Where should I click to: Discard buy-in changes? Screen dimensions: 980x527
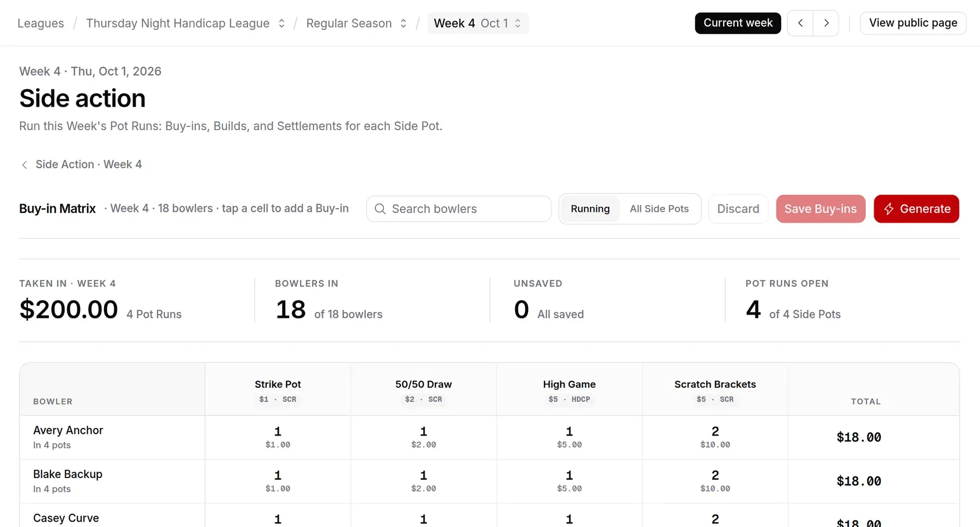[x=738, y=209]
